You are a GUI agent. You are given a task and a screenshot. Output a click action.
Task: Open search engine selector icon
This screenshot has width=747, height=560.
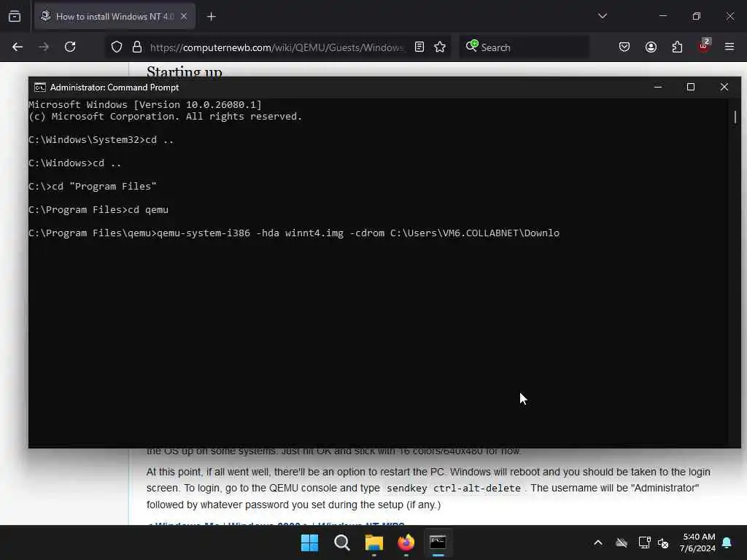(x=472, y=46)
